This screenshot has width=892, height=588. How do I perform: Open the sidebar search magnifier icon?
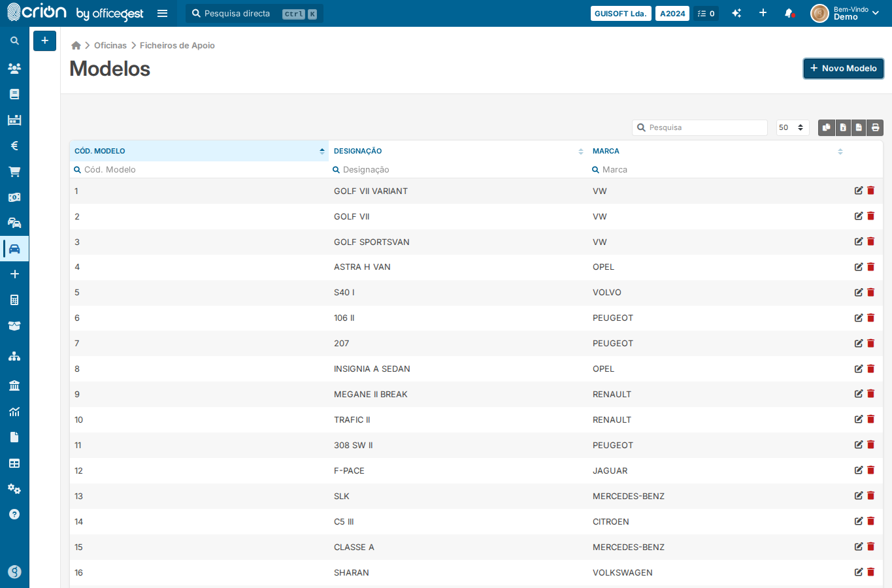pyautogui.click(x=14, y=41)
